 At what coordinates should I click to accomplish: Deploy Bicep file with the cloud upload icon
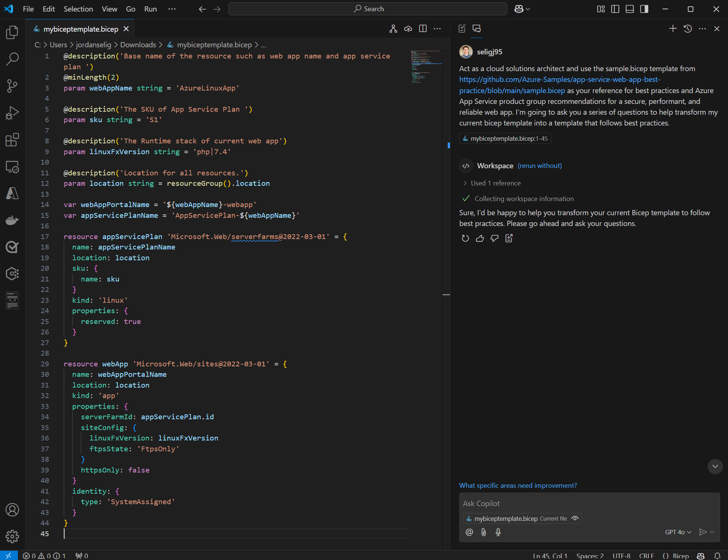[408, 29]
